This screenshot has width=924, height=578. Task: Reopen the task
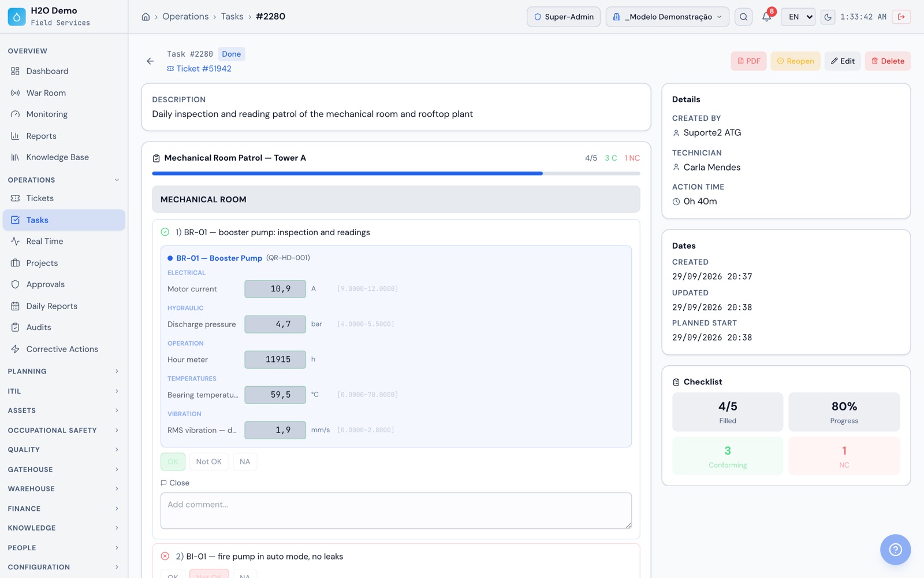[795, 61]
